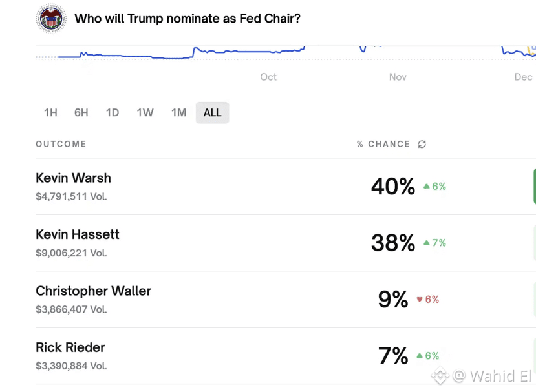Click the refresh icon beside % CHANCE
Viewport: 536px width, 392px height.
click(x=422, y=144)
